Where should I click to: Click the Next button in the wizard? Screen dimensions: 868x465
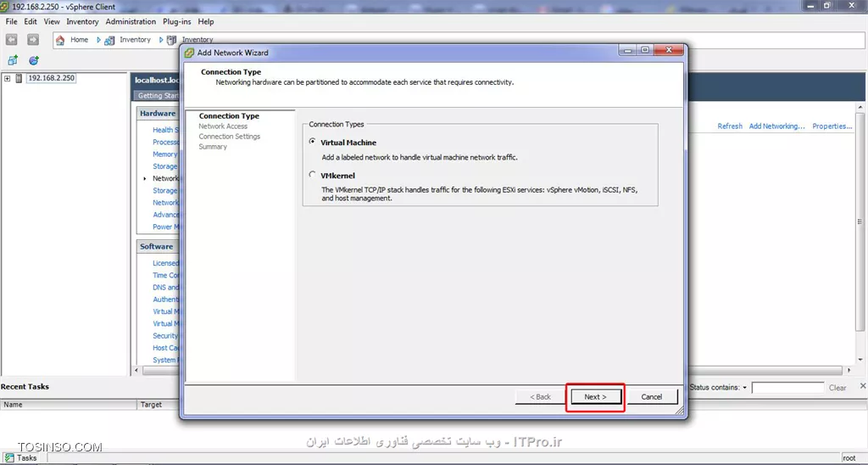tap(595, 397)
